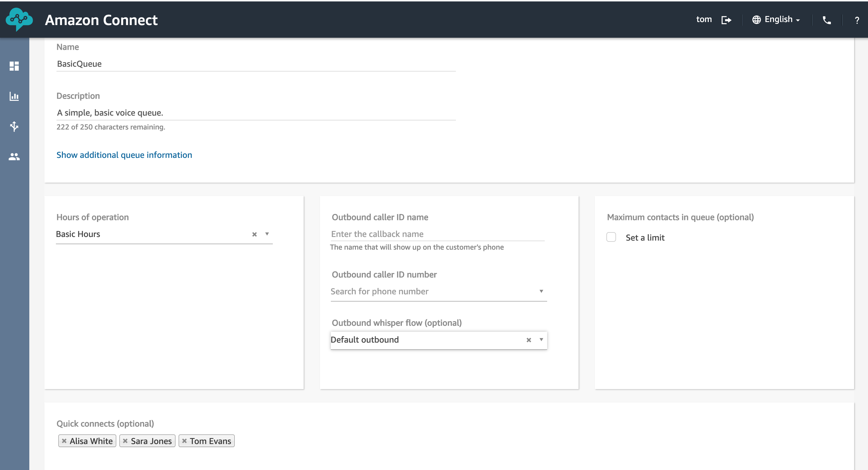
Task: Open the help question mark icon
Action: coord(857,20)
